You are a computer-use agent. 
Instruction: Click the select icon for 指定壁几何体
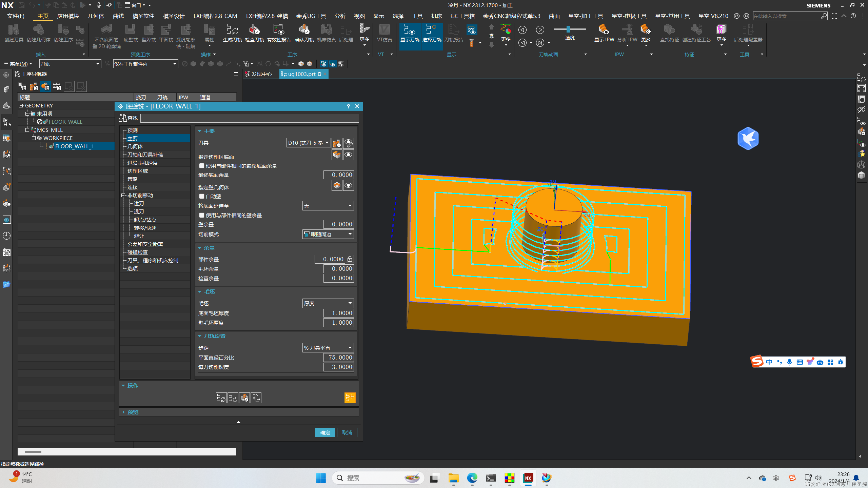click(337, 185)
